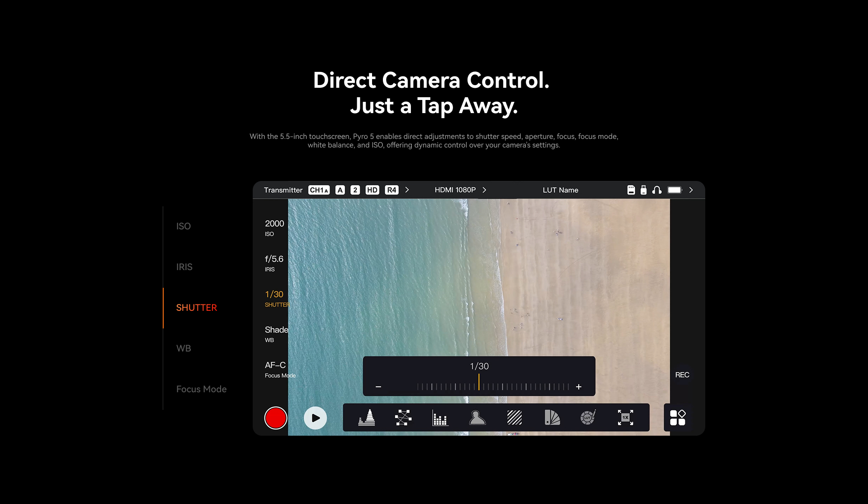Toggle zebra stripes overlay icon

point(514,418)
